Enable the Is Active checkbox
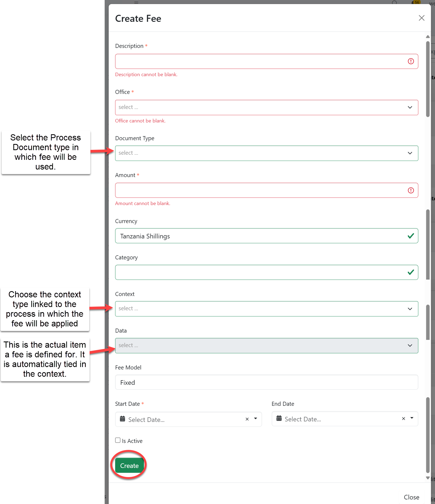 [x=118, y=440]
